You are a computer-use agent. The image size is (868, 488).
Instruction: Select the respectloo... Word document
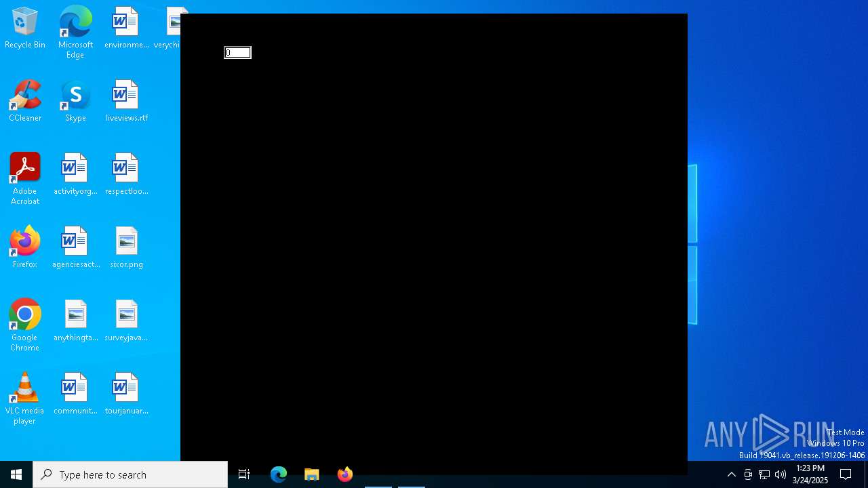coord(126,175)
